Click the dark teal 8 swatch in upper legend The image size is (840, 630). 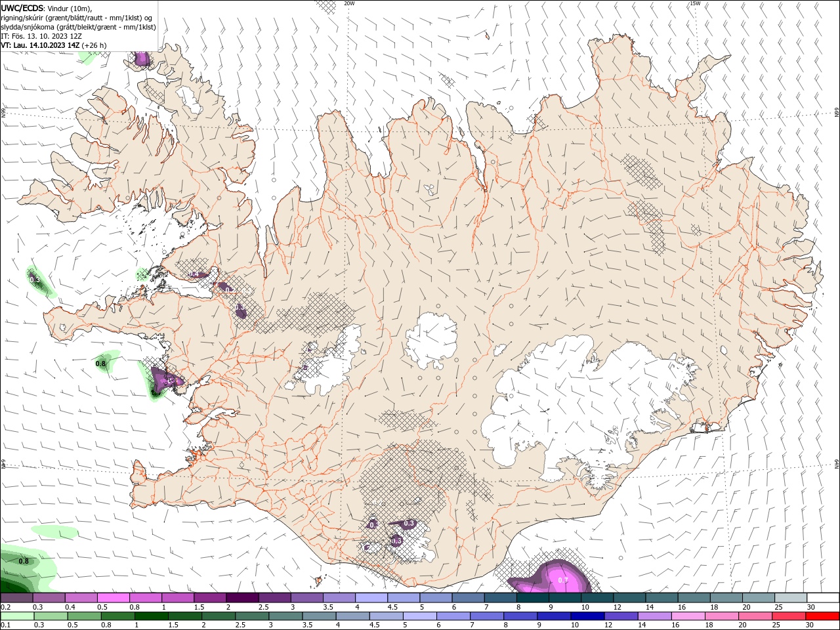(x=533, y=598)
